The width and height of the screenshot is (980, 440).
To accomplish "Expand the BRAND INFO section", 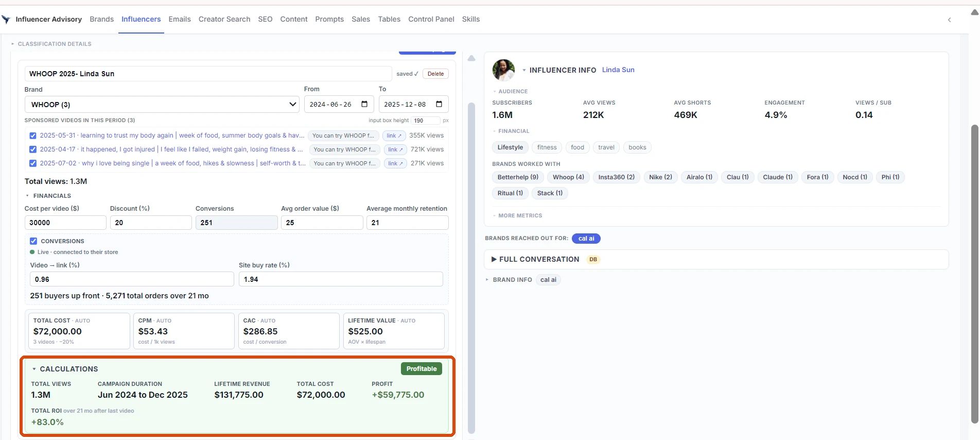I will pos(509,280).
